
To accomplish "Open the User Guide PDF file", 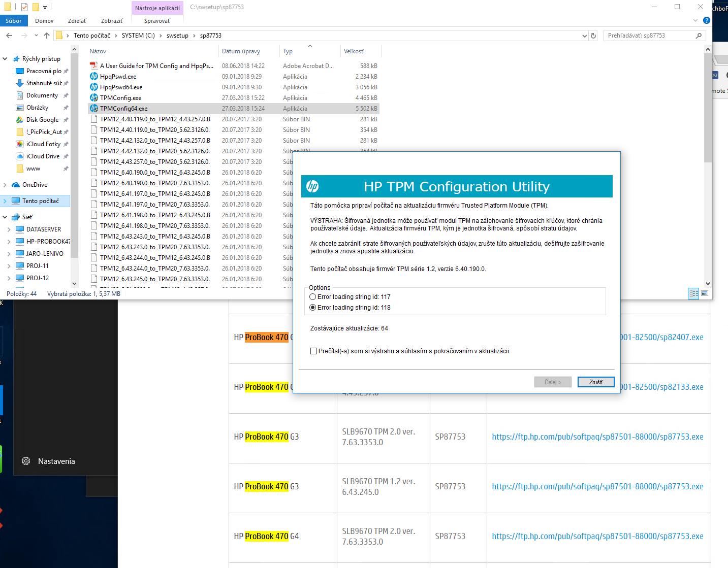I will pos(156,66).
